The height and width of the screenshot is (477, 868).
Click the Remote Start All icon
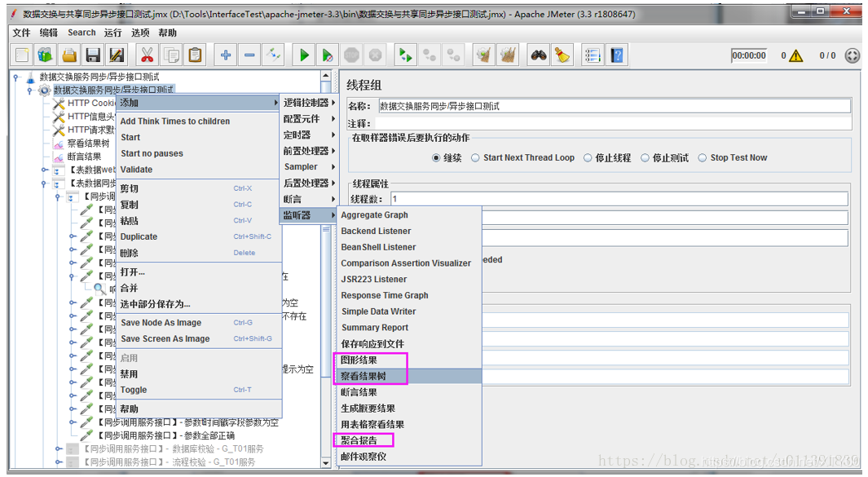406,55
